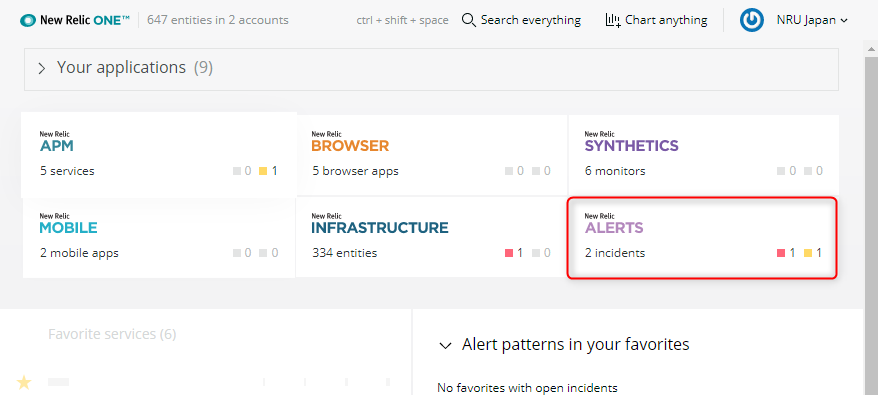Click ctrl + shift + space shortcut hint
Viewport: 878px width, 395px height.
[x=402, y=20]
